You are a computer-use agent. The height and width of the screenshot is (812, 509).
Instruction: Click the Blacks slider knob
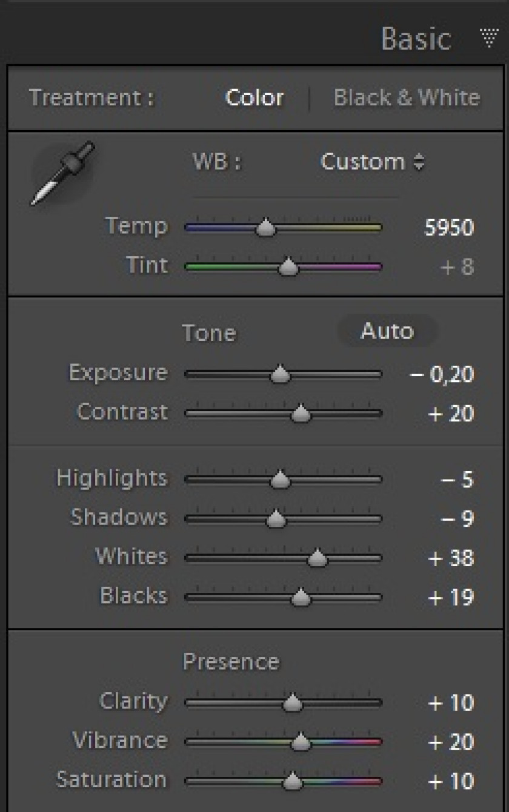click(x=301, y=598)
